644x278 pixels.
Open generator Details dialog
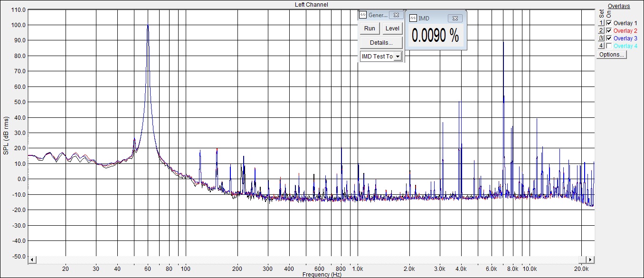point(381,43)
